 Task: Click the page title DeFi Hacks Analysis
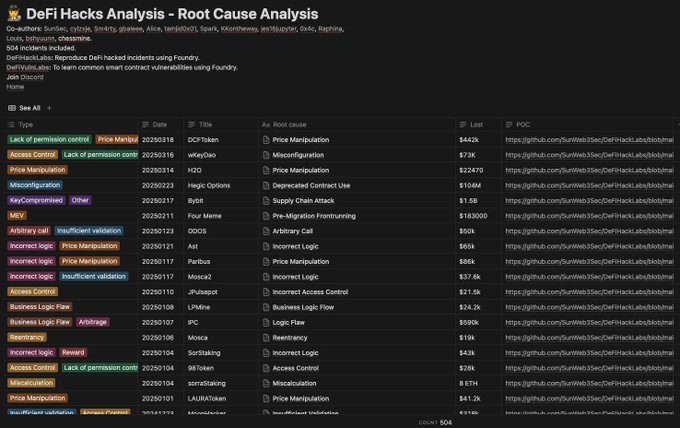172,14
